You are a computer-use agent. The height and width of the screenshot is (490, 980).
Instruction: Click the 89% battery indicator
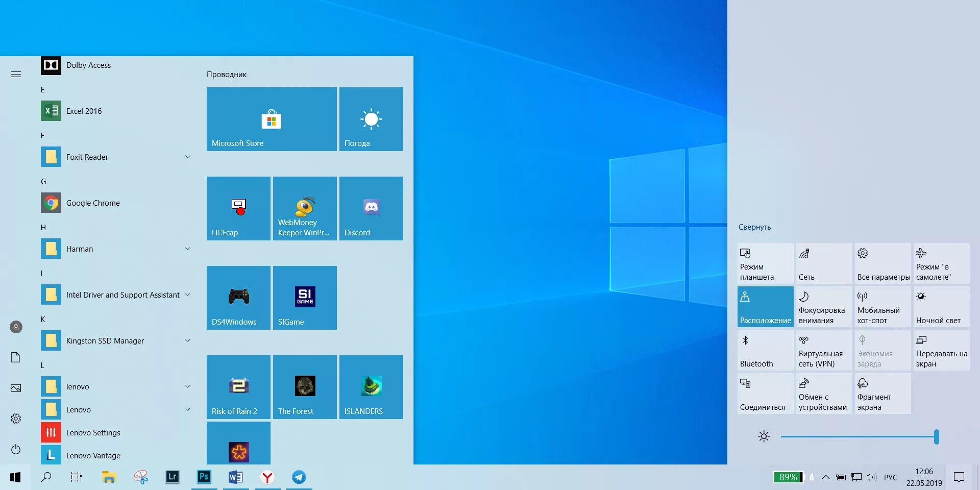point(789,477)
